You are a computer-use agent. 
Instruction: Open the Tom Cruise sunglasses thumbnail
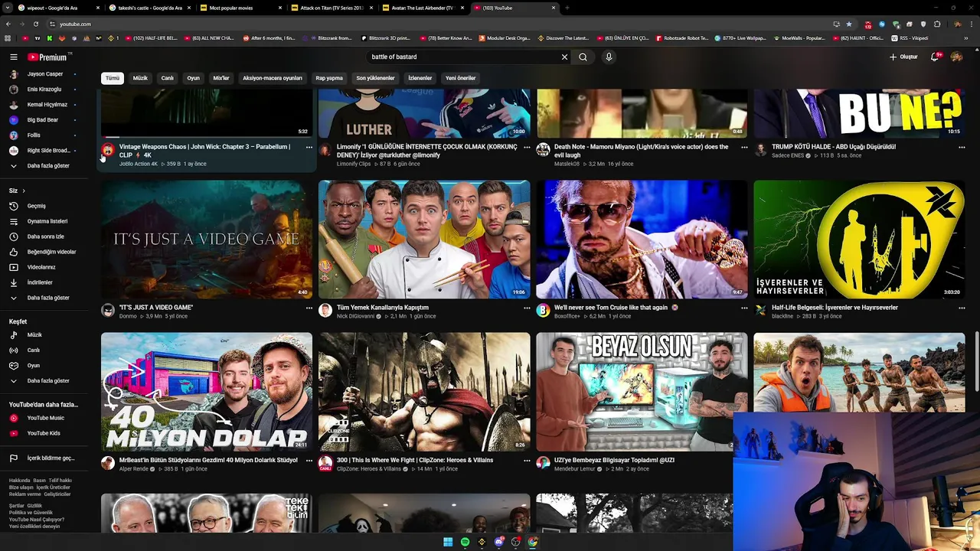pos(642,240)
